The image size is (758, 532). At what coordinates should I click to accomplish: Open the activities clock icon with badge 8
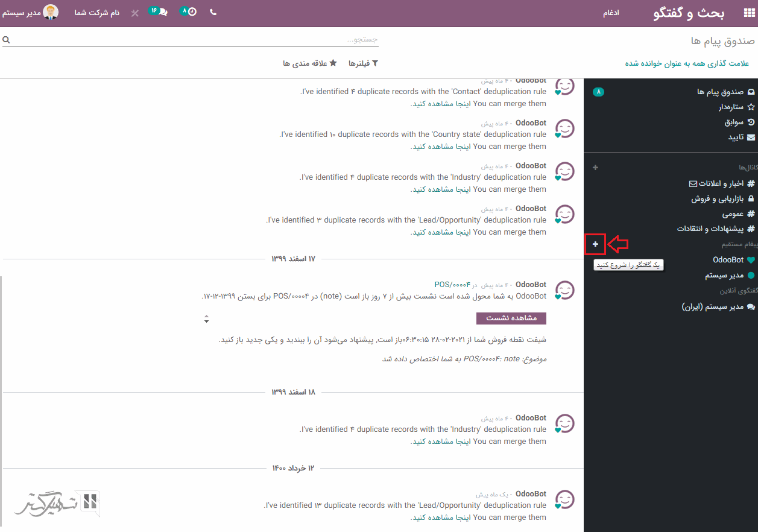click(x=189, y=11)
